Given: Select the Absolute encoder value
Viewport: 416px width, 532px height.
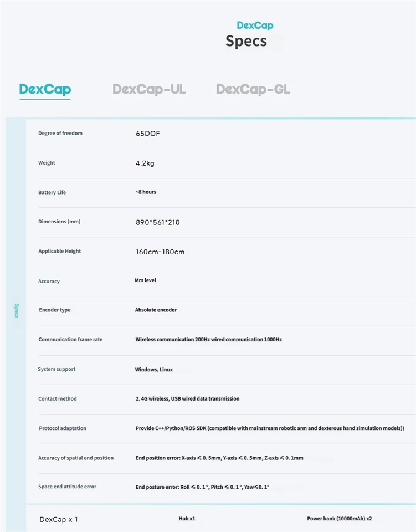Looking at the screenshot, I should [x=156, y=310].
